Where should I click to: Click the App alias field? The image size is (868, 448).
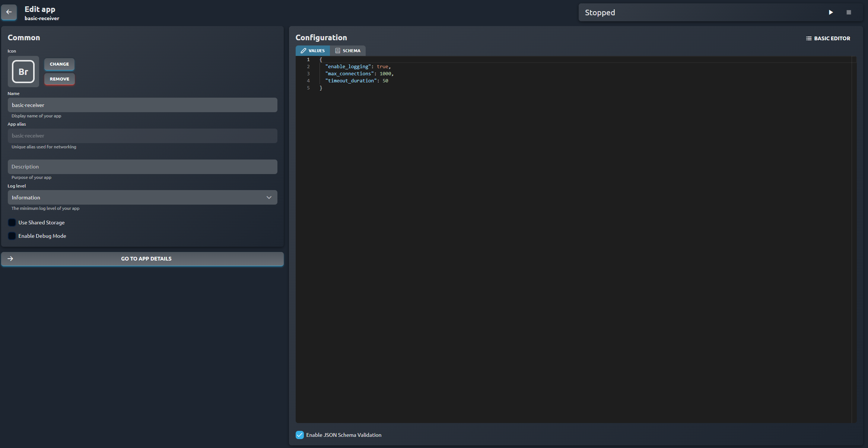tap(142, 136)
